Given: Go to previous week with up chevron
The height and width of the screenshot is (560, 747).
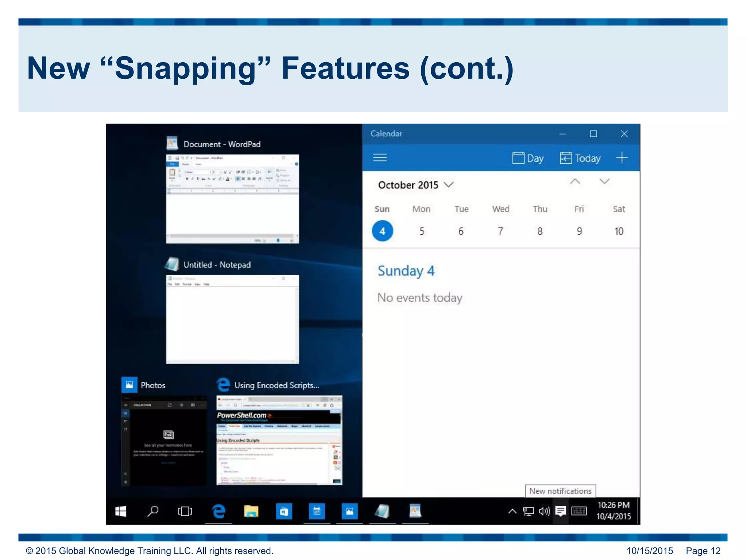Looking at the screenshot, I should (x=575, y=182).
